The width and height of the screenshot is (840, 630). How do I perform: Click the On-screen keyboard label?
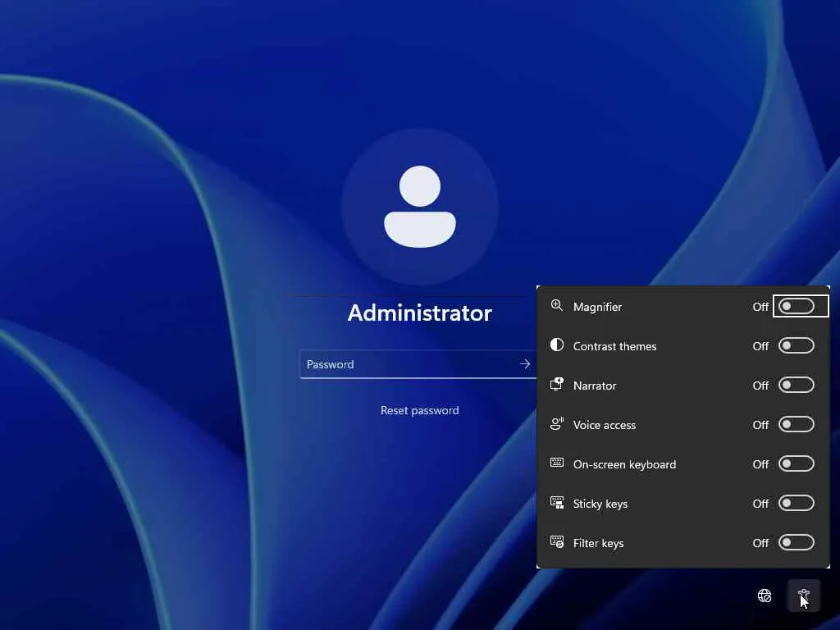click(x=624, y=464)
